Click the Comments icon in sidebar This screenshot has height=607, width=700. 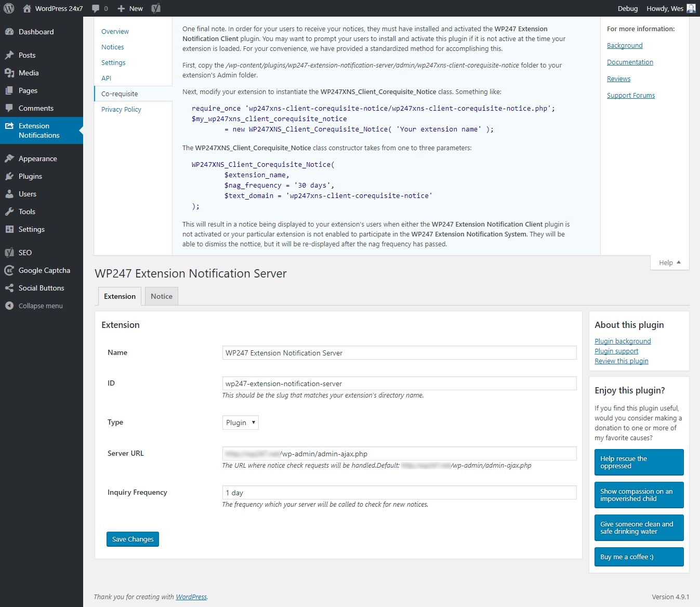(x=9, y=108)
